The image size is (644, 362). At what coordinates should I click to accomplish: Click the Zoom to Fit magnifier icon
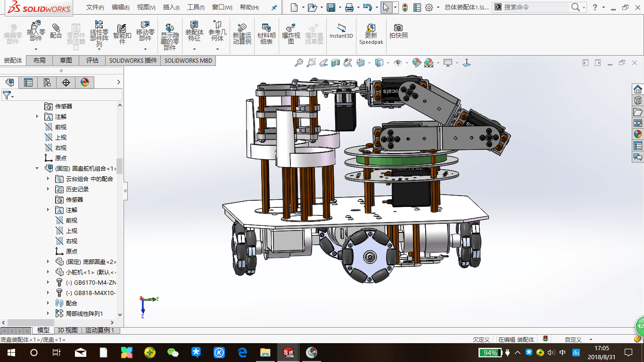[298, 63]
